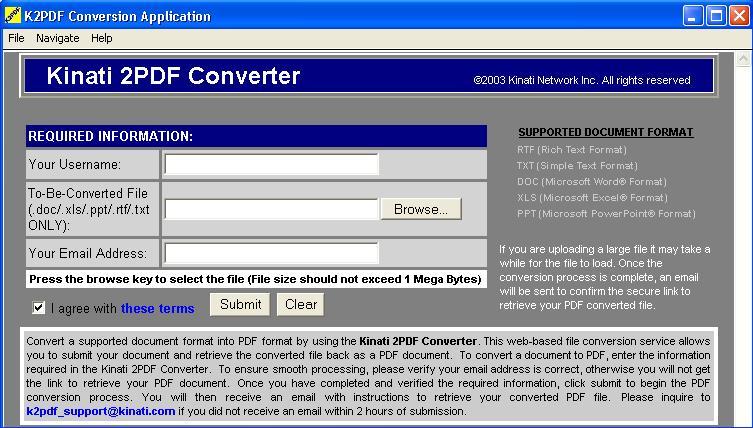Viewport: 753px width, 428px height.
Task: Click the K2PDF application title bar icon
Action: click(x=12, y=15)
